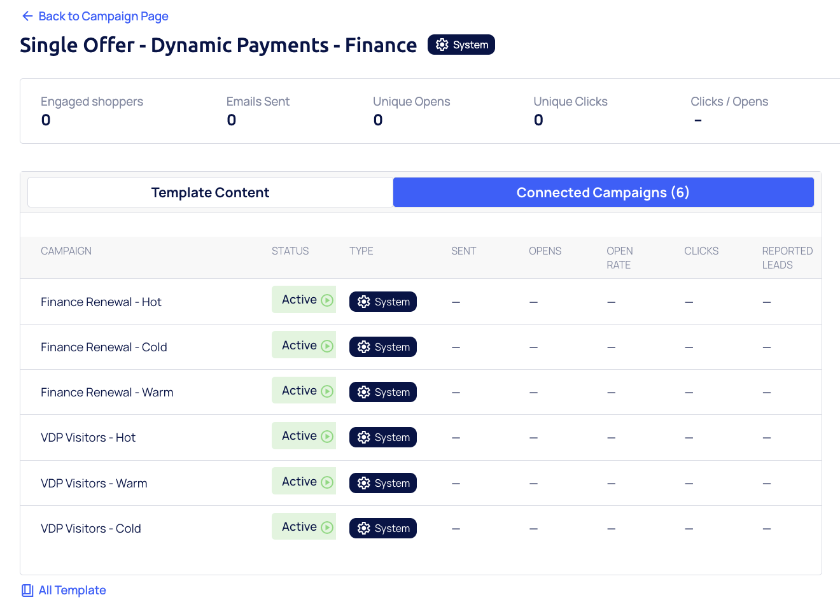
Task: Click the play icon in VDP Visitors - Warm row
Action: click(327, 482)
